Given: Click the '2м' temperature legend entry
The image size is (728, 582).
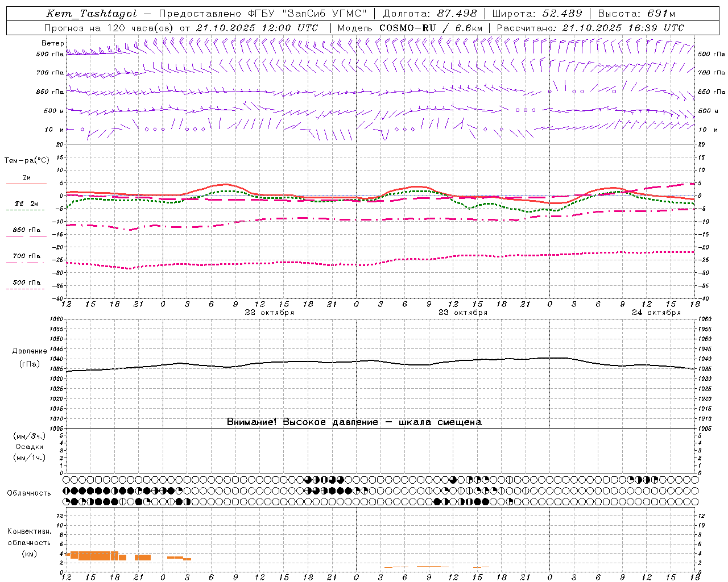Looking at the screenshot, I should tap(27, 177).
